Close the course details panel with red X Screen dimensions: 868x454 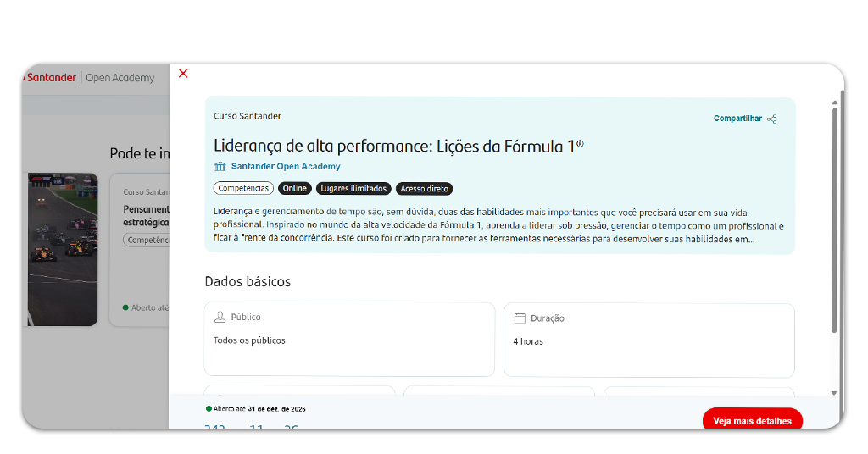pos(183,73)
